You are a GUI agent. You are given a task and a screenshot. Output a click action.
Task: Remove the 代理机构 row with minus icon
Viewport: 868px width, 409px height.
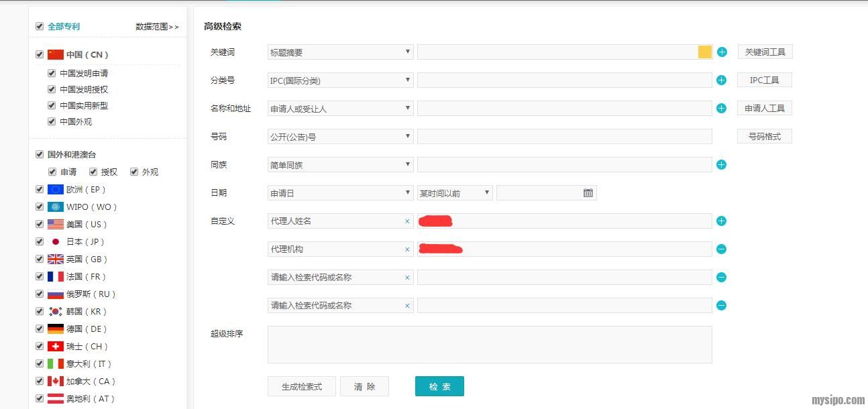click(x=722, y=249)
